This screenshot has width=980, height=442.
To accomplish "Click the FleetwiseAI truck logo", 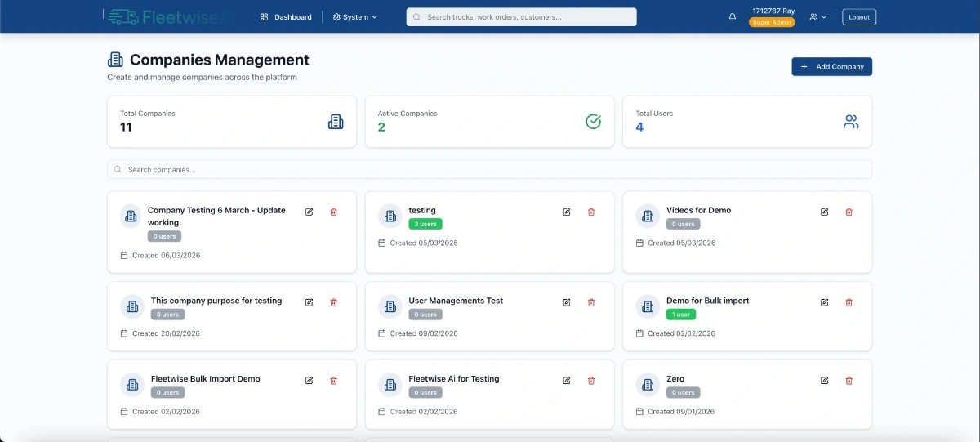I will (x=122, y=17).
